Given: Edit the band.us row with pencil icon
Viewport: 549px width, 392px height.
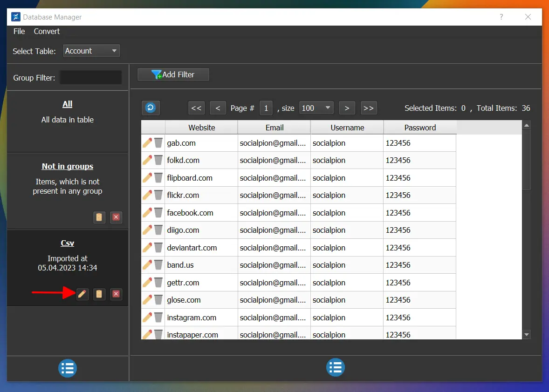Looking at the screenshot, I should click(x=147, y=265).
